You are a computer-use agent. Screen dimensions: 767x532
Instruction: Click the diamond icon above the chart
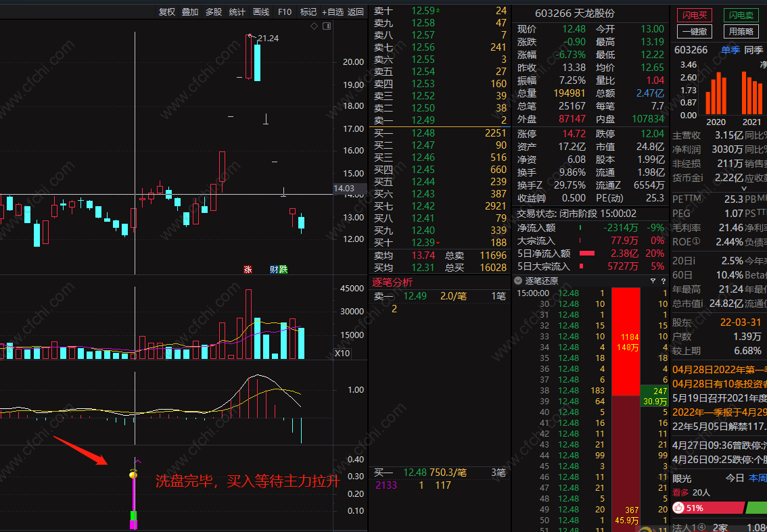coord(314,26)
